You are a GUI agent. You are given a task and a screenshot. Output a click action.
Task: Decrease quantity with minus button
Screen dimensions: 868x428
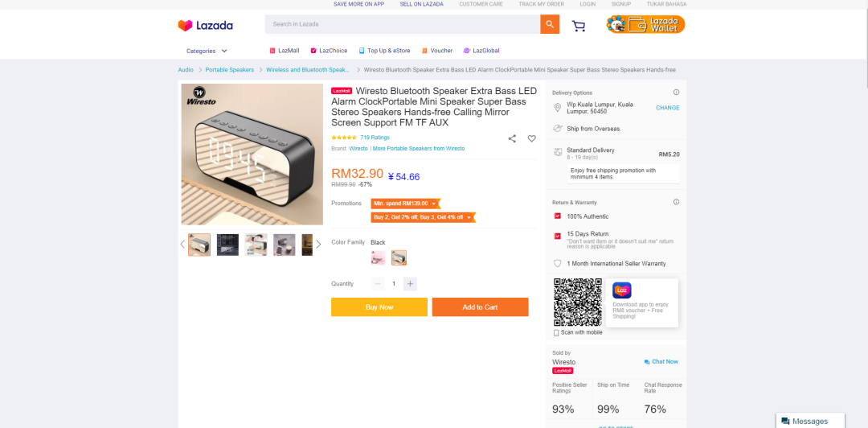378,284
